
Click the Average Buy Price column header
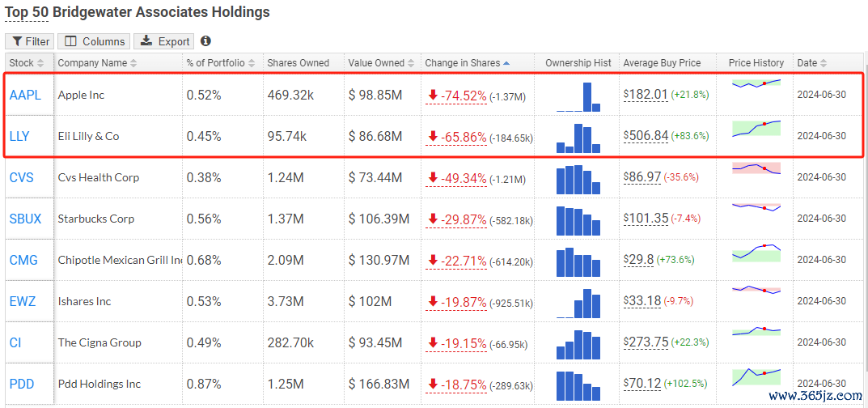(662, 63)
